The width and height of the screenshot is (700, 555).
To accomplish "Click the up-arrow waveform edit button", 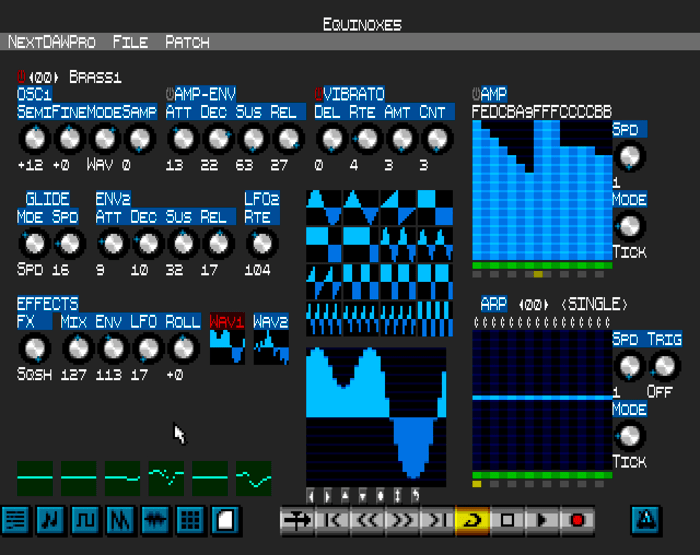I will tap(345, 496).
